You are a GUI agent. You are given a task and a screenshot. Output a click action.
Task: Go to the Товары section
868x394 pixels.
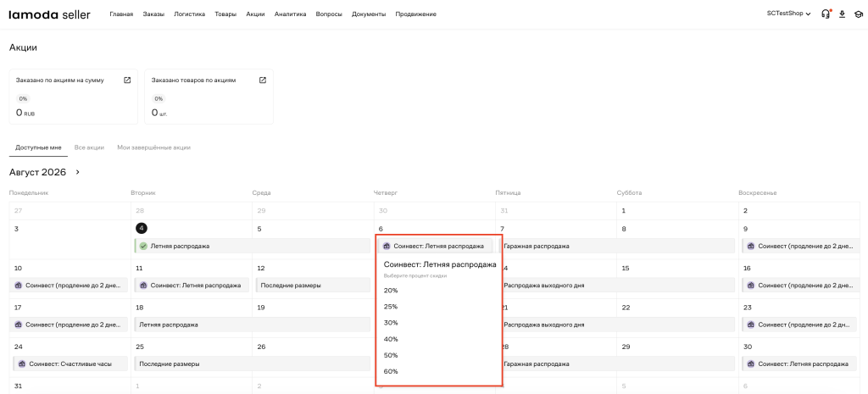tap(225, 14)
